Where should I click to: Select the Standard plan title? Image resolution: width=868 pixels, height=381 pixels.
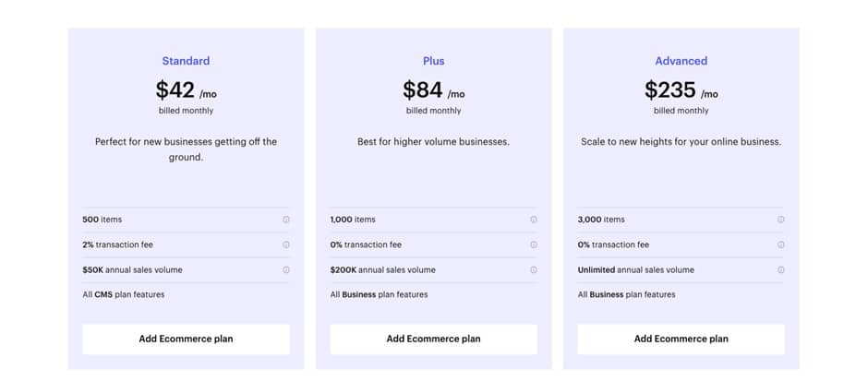coord(186,61)
